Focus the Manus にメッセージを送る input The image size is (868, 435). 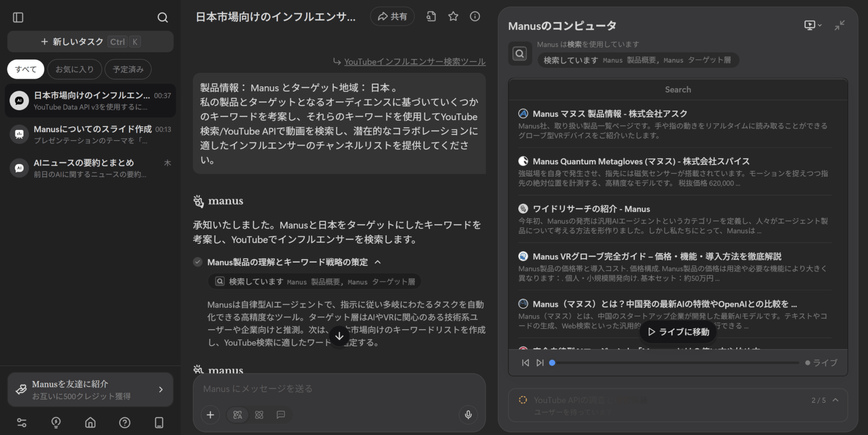[339, 389]
